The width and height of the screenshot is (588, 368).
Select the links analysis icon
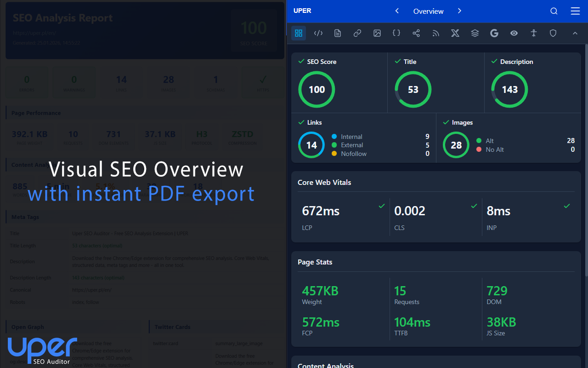357,33
